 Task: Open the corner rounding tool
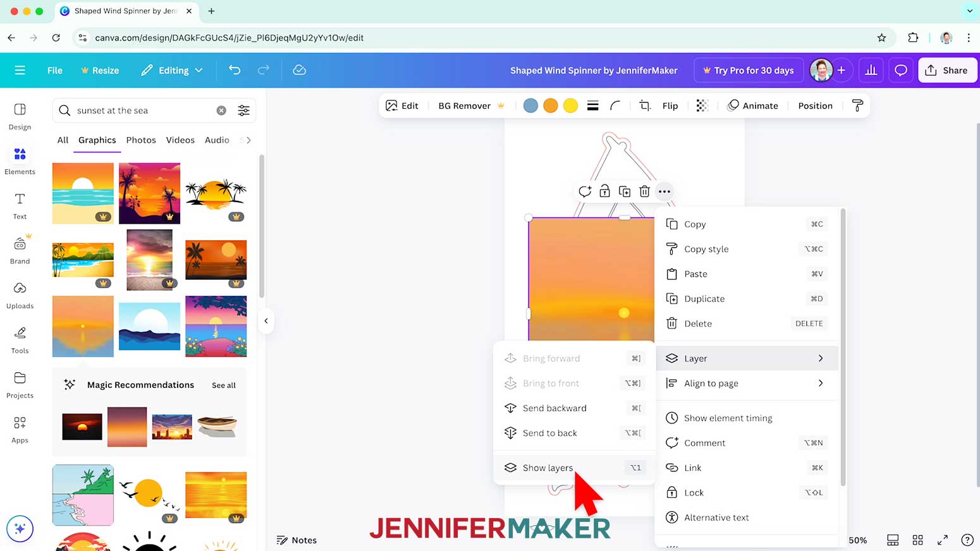pyautogui.click(x=615, y=106)
